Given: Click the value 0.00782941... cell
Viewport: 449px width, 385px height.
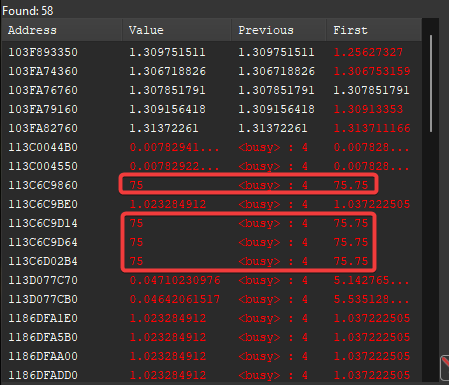Looking at the screenshot, I should pyautogui.click(x=174, y=147).
